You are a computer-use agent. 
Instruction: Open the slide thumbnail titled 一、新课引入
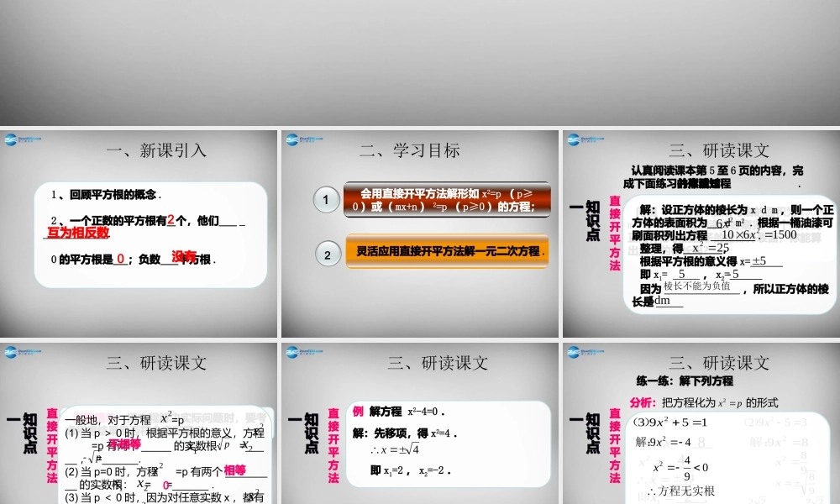point(139,234)
